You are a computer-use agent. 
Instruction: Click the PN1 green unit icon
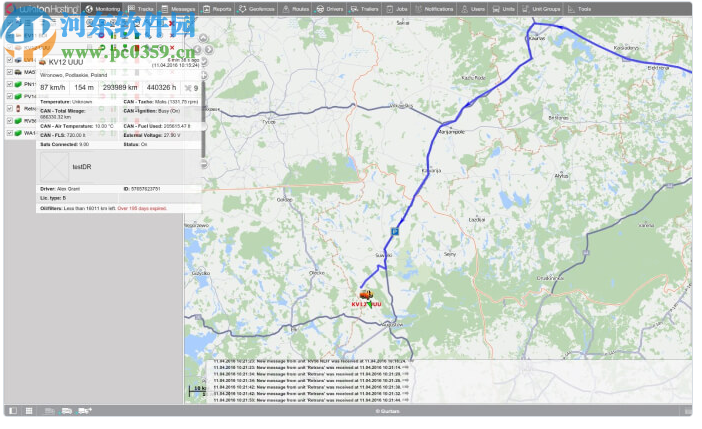pyautogui.click(x=18, y=84)
